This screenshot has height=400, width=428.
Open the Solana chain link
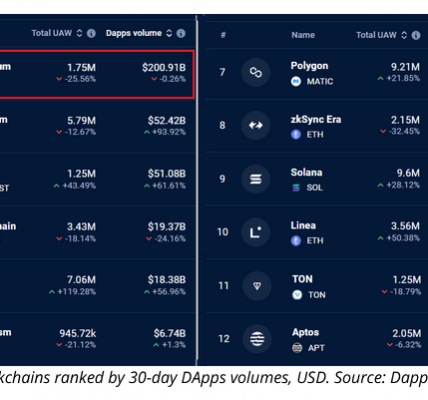coord(306,173)
